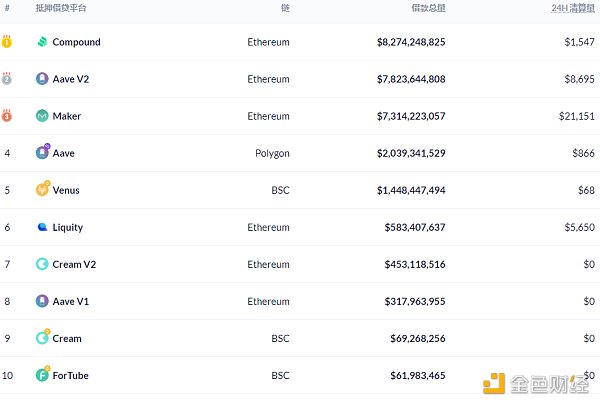The image size is (600, 405).
Task: Click the Compound logo icon
Action: (x=42, y=42)
